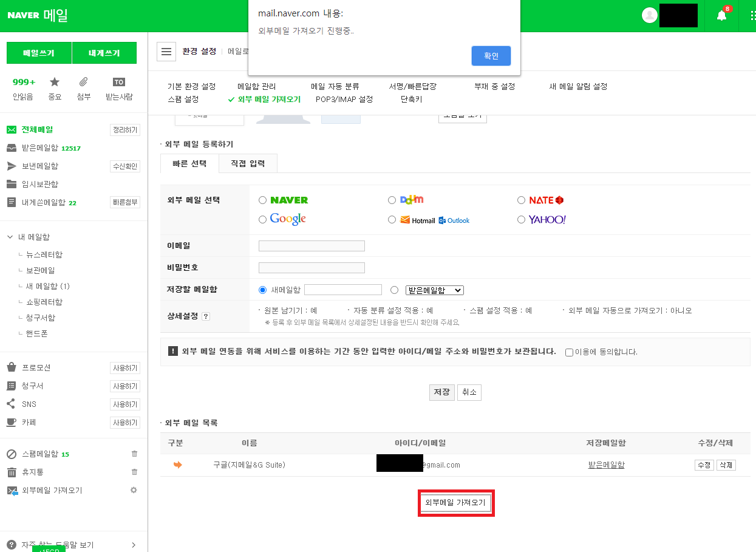
Task: Select the 새메일함 radio option
Action: click(262, 290)
